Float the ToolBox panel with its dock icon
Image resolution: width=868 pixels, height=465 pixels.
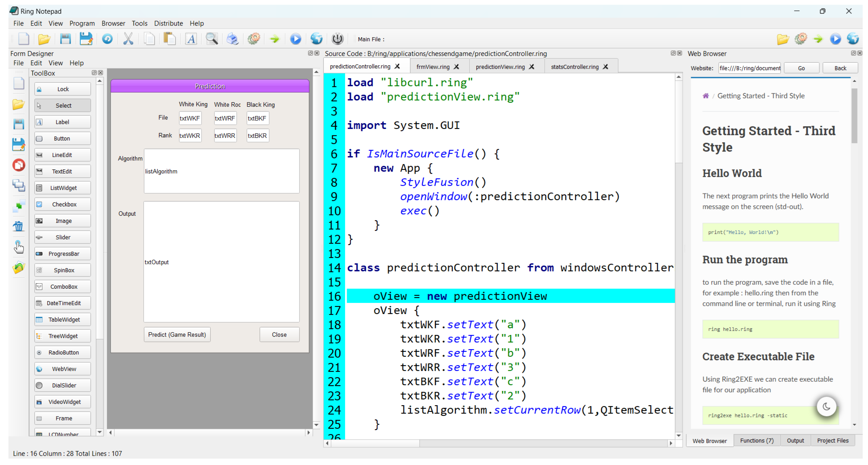click(94, 73)
